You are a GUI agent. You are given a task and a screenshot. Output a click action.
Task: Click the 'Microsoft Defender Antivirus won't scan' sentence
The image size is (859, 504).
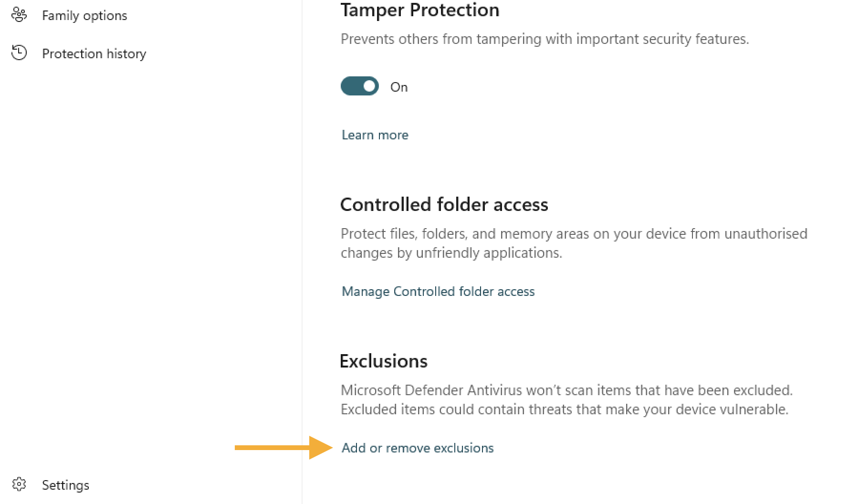[566, 390]
